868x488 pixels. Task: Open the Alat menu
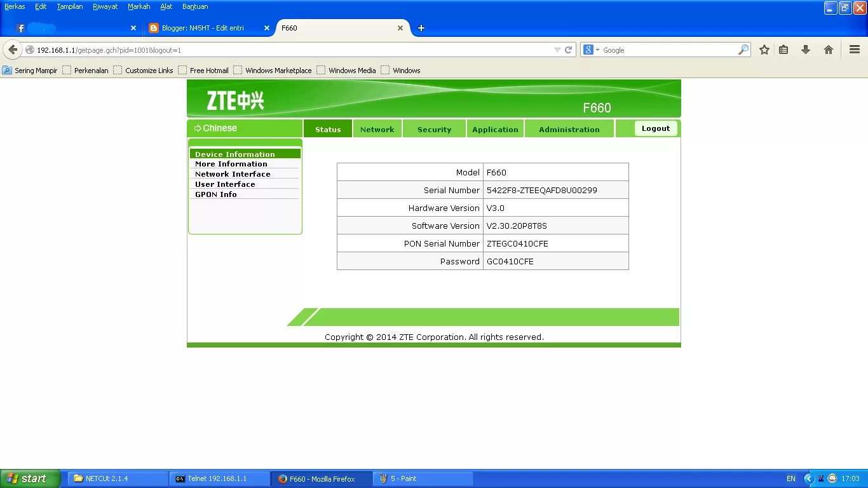point(166,6)
